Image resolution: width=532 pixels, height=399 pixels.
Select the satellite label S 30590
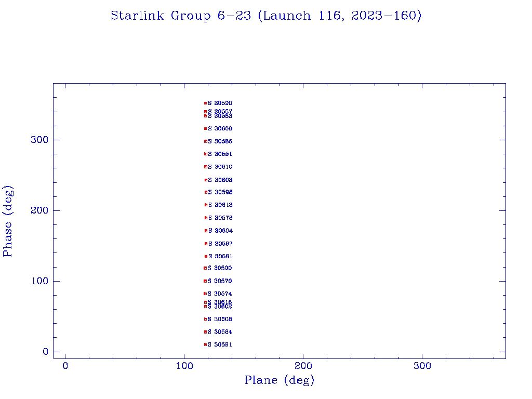click(x=220, y=103)
